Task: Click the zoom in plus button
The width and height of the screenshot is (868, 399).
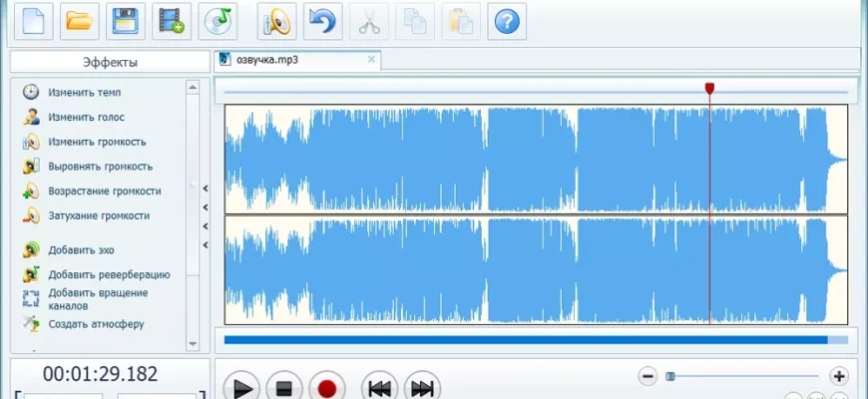Action: coord(838,376)
